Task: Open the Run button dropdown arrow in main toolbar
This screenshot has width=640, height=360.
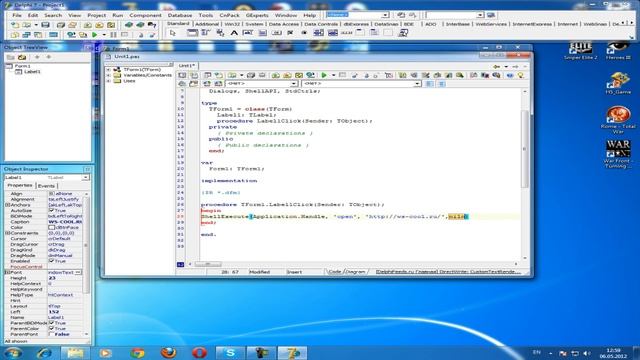Action: [x=104, y=35]
